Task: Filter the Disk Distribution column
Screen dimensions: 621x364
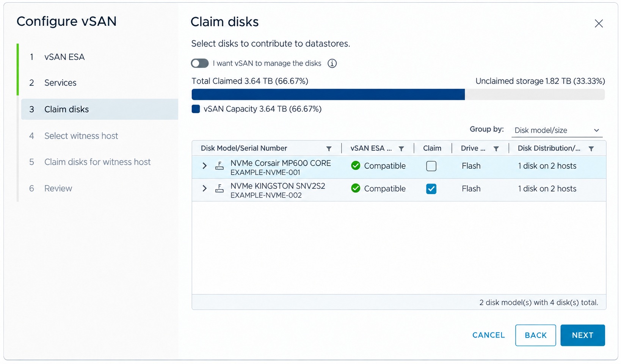Action: coord(591,149)
